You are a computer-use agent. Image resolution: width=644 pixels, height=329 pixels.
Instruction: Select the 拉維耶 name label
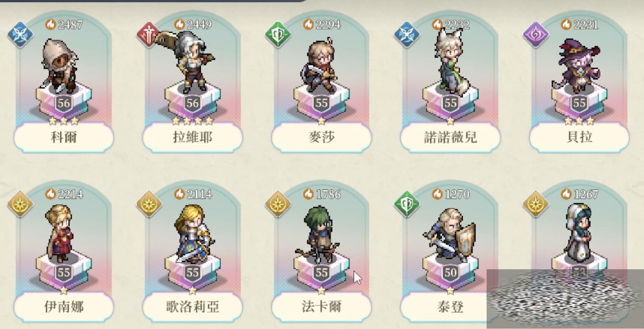click(x=192, y=137)
